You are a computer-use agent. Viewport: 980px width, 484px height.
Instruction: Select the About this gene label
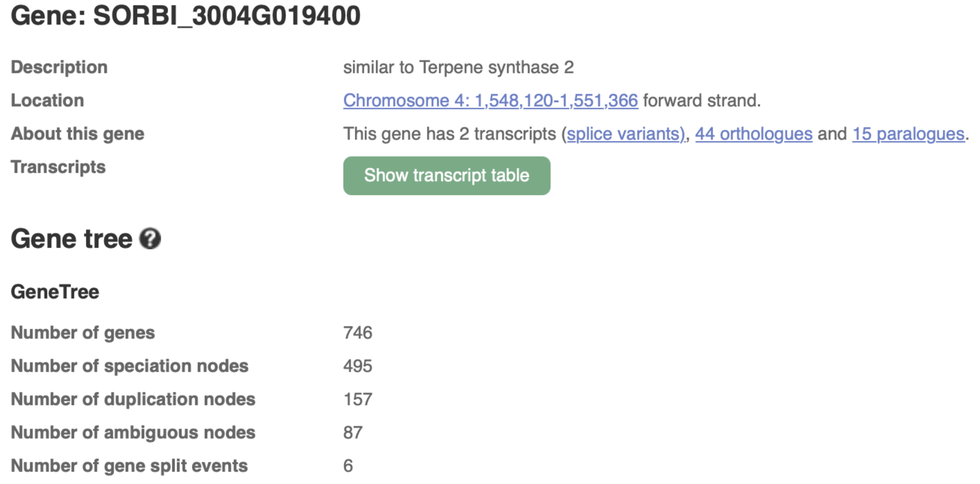pos(78,134)
